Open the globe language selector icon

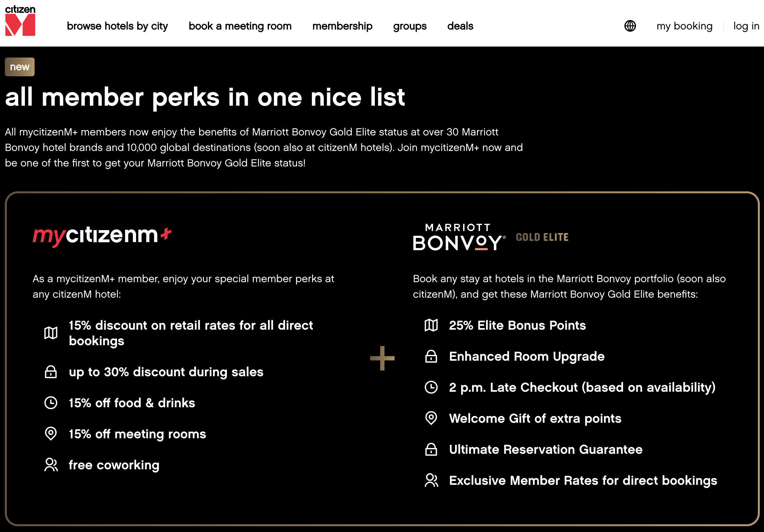click(630, 26)
